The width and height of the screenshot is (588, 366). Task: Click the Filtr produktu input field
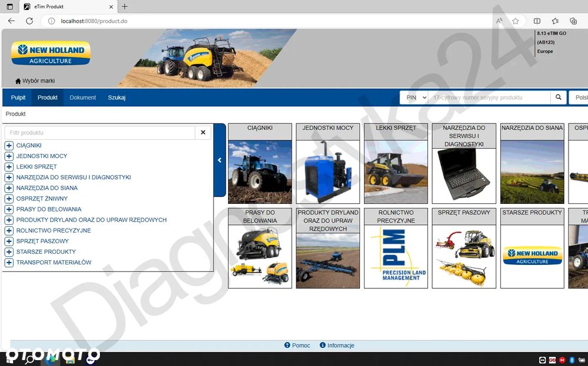point(100,133)
